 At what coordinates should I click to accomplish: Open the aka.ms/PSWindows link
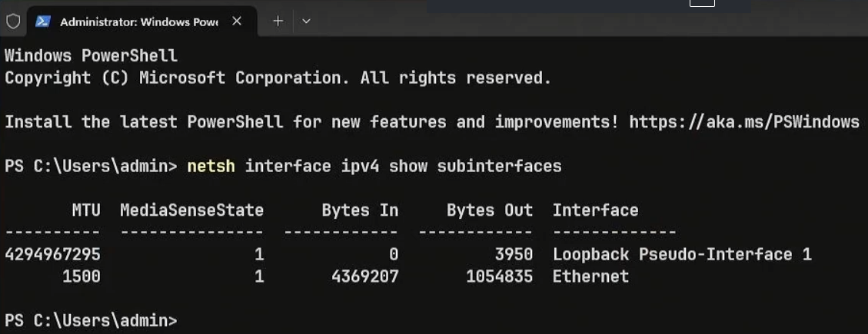744,122
